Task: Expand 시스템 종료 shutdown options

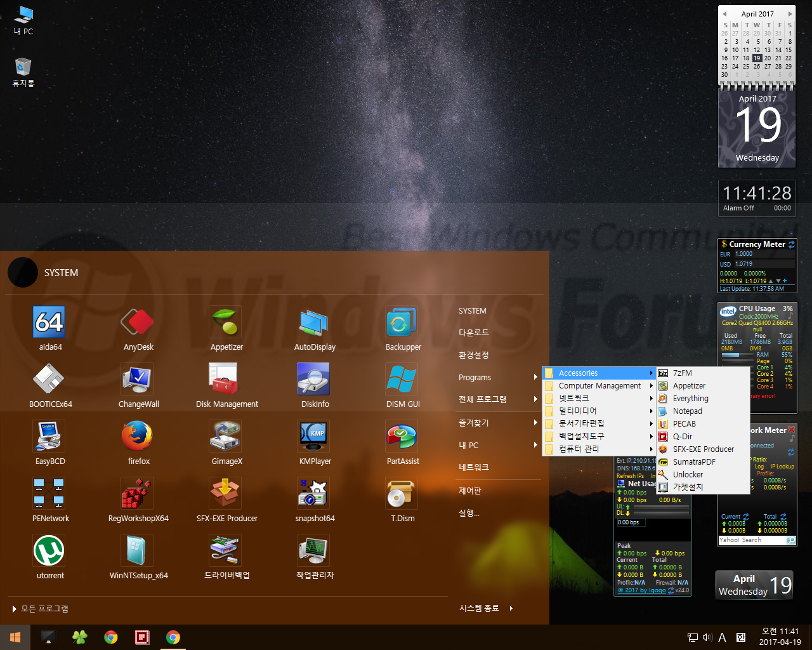Action: click(486, 608)
